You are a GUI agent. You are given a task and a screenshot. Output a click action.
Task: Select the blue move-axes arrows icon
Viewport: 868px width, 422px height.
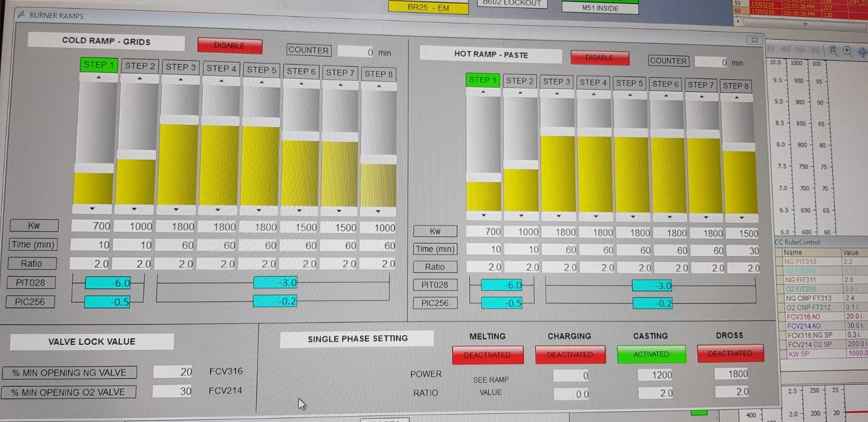coord(862,52)
